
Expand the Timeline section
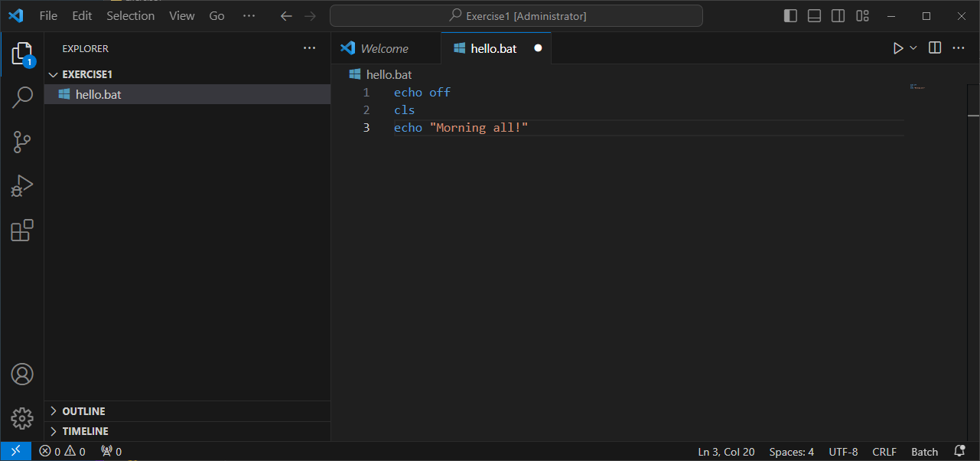(85, 431)
